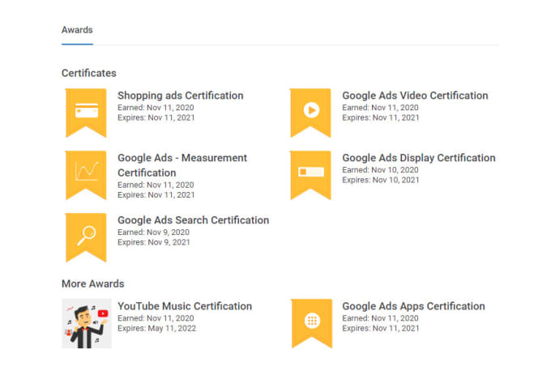The width and height of the screenshot is (551, 392).
Task: Select Apps Certification 'Expires: Nov 11, 2021' text
Action: 381,329
